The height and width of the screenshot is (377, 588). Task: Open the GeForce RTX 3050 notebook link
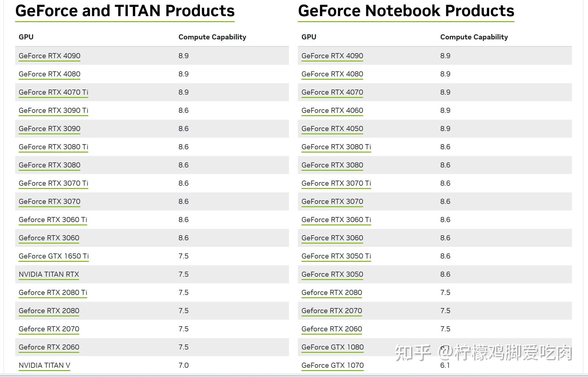click(x=332, y=274)
